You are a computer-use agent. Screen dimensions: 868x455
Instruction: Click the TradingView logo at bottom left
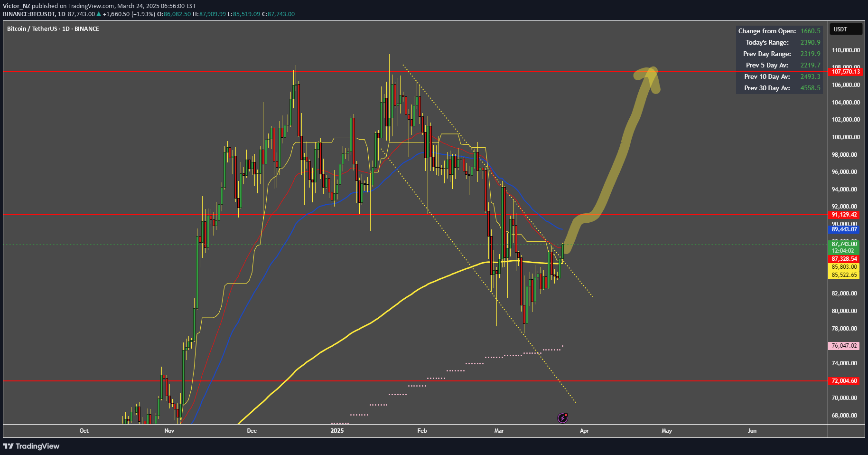(x=31, y=446)
